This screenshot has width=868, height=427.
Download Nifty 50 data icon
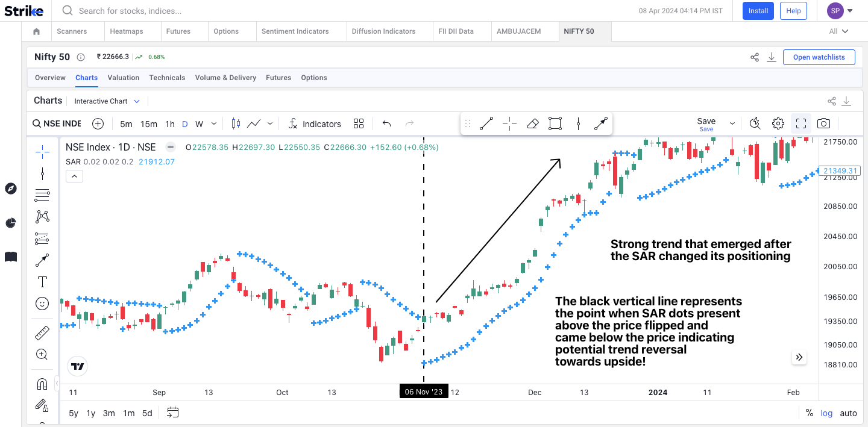(x=772, y=57)
